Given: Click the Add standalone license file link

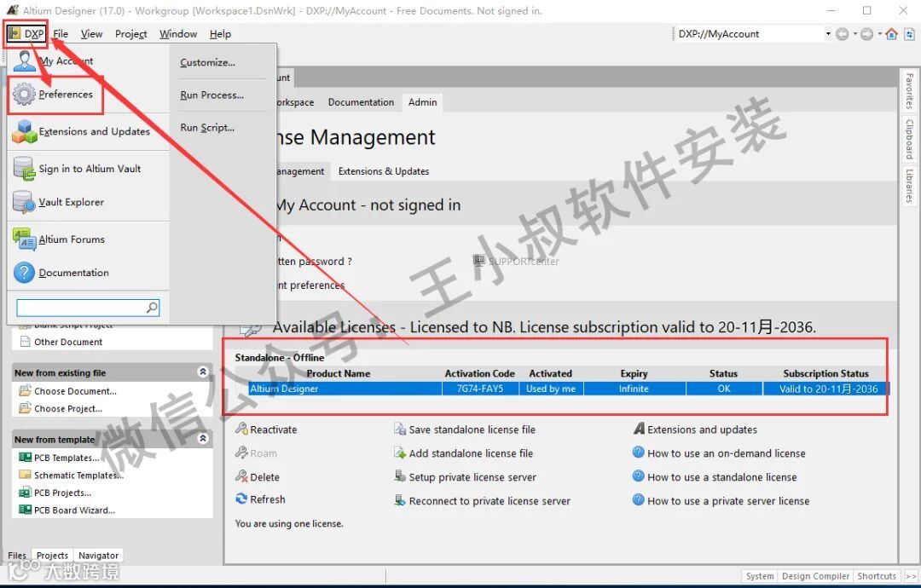Looking at the screenshot, I should tap(471, 453).
